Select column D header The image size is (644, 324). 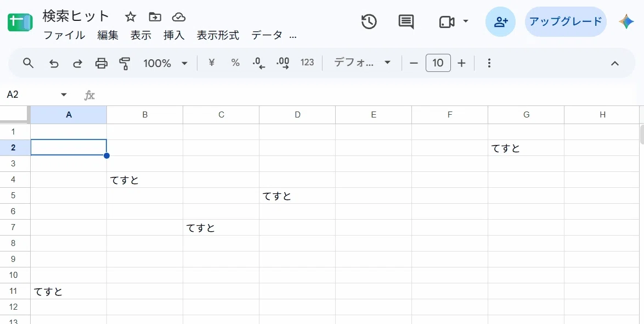point(297,115)
